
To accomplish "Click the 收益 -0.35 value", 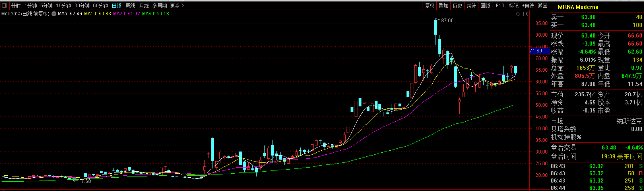I will coord(589,110).
